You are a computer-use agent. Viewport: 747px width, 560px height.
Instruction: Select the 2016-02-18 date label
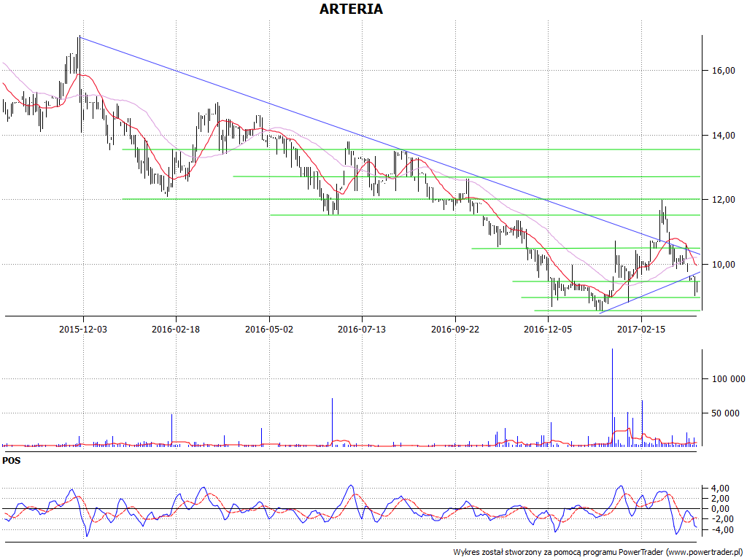point(176,329)
